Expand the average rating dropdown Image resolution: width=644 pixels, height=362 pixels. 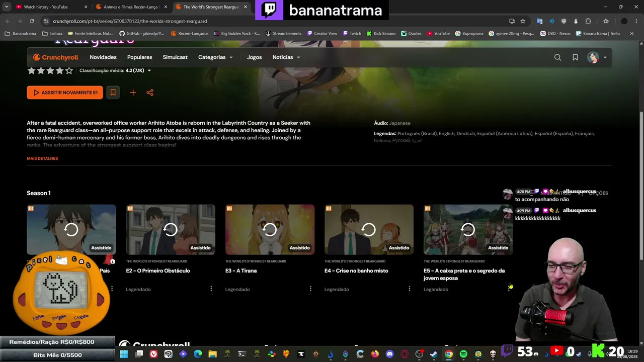click(x=149, y=71)
